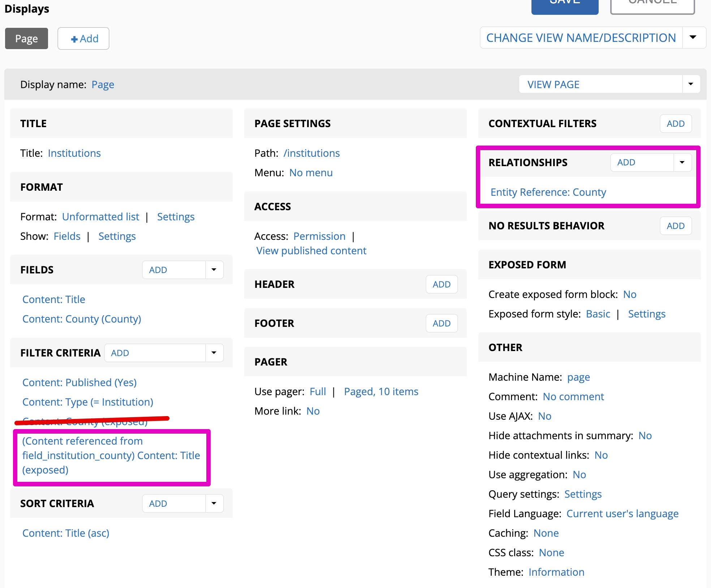Toggle the Use AJAX No setting
This screenshot has height=588, width=711.
(544, 416)
